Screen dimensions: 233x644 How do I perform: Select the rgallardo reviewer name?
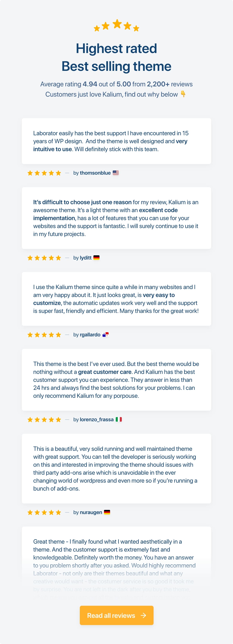[x=90, y=335]
